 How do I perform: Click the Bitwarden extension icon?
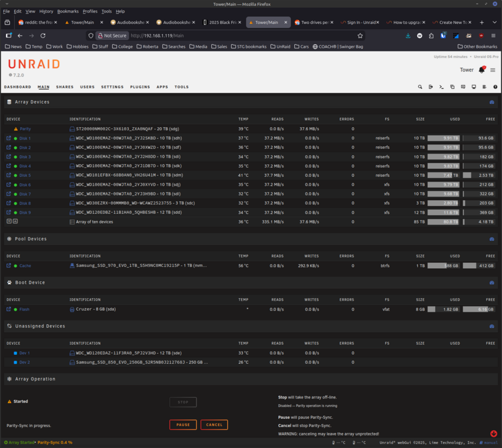(x=443, y=36)
